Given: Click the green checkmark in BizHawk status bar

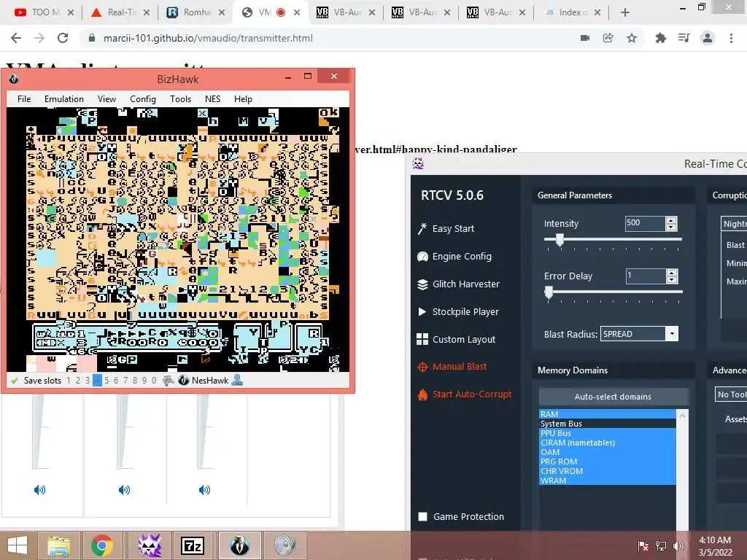Looking at the screenshot, I should 15,381.
